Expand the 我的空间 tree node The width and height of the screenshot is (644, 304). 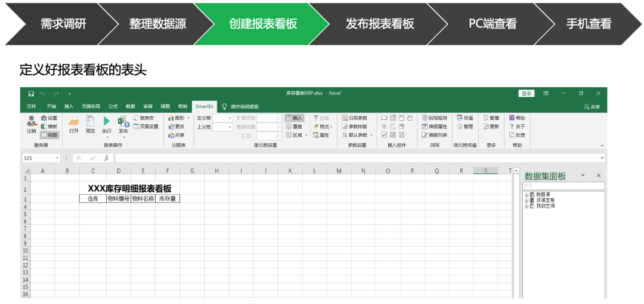527,206
